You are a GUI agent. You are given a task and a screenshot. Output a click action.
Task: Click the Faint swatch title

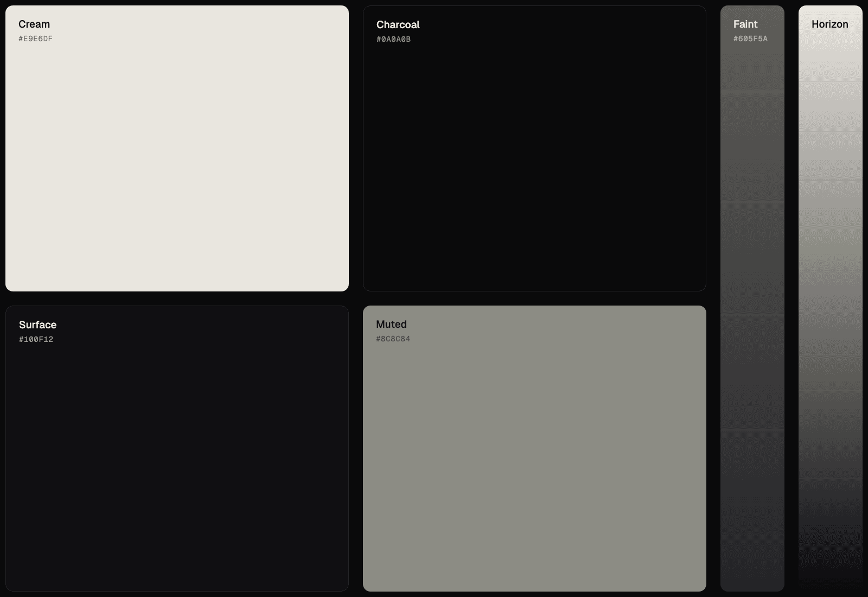(745, 24)
